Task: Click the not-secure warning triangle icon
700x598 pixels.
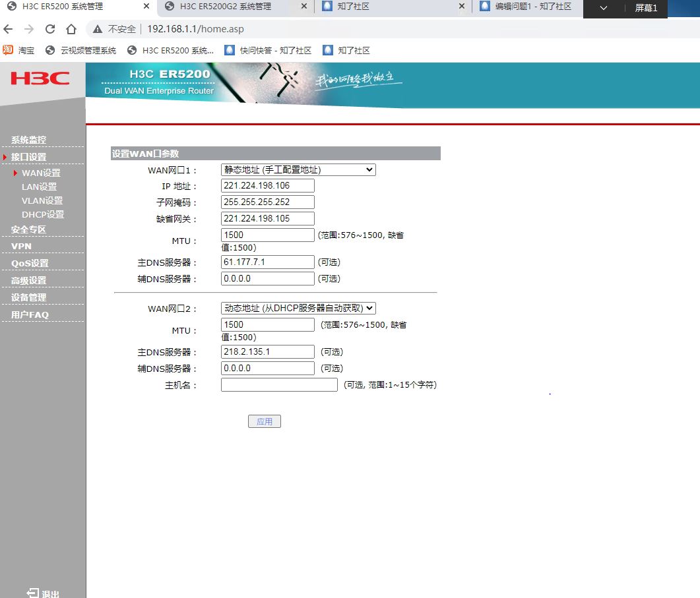Action: click(x=98, y=30)
